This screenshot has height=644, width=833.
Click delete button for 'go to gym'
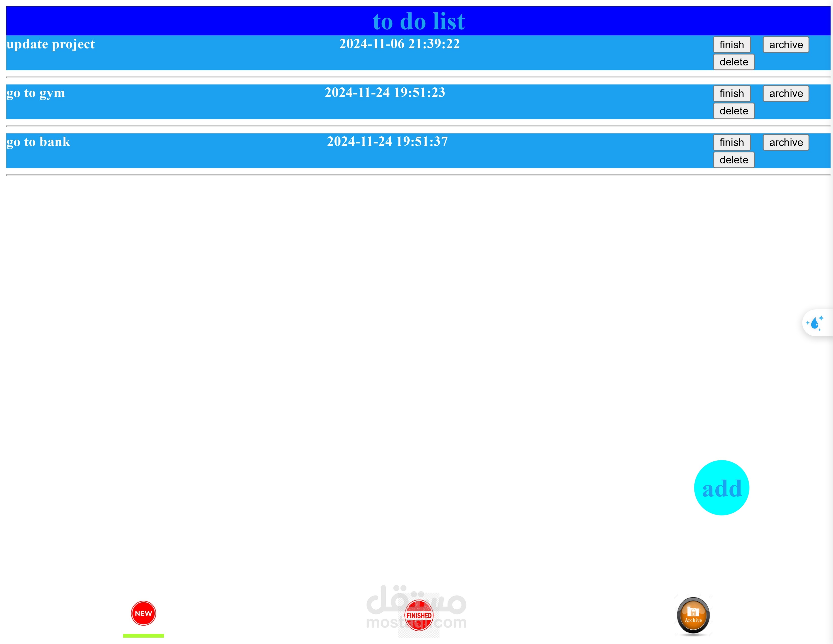click(734, 110)
